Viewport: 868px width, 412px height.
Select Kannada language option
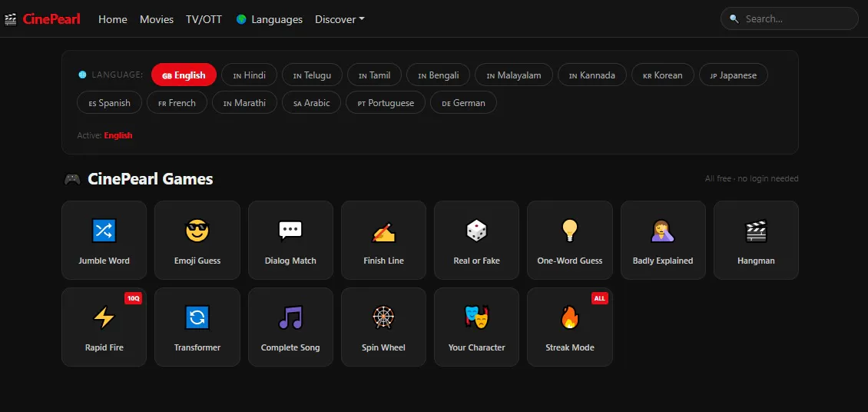(x=591, y=75)
